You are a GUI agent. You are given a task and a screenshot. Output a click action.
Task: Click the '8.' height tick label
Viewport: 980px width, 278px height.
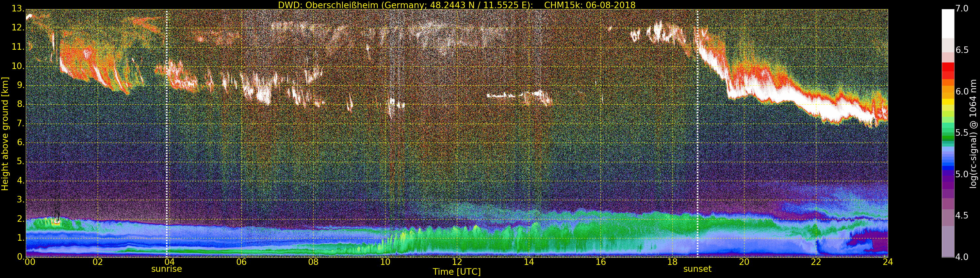pyautogui.click(x=21, y=104)
